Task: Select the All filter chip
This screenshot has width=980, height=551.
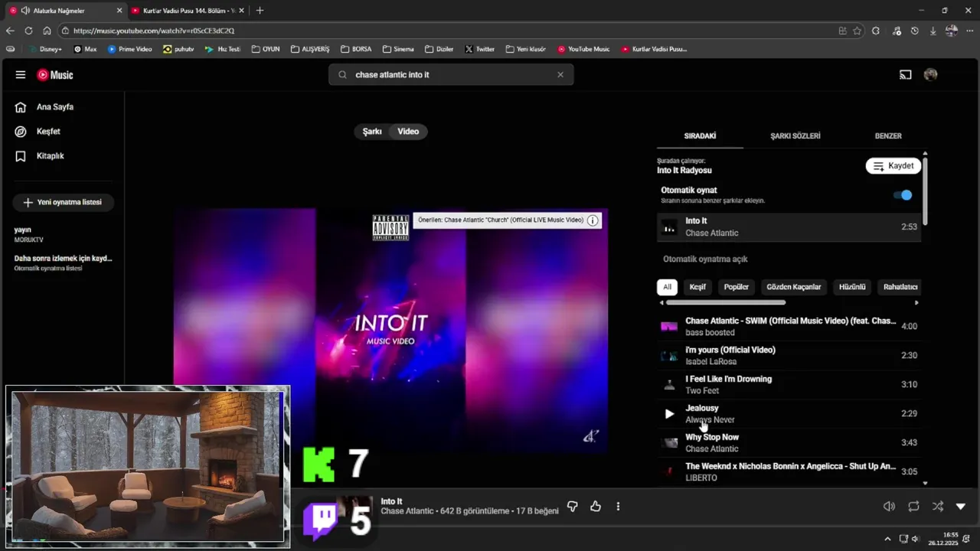Action: 667,287
